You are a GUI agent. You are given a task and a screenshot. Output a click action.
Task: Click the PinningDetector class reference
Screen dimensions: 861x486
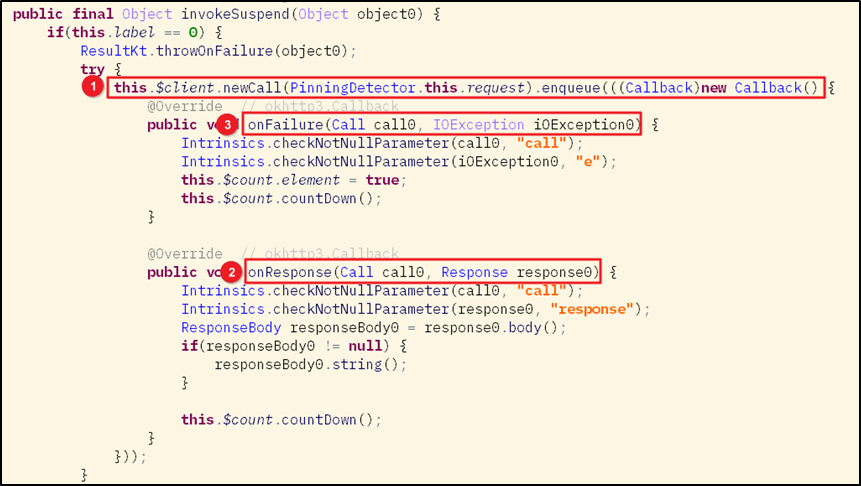[x=353, y=88]
